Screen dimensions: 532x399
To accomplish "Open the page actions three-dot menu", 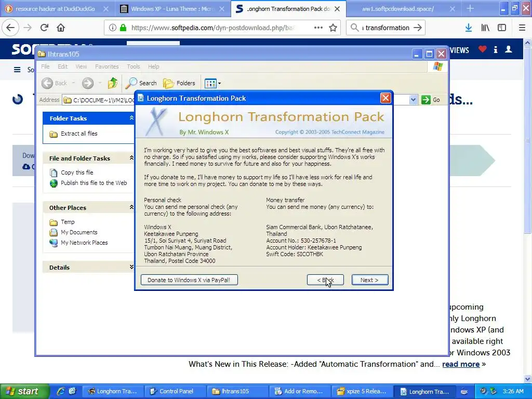I will pyautogui.click(x=318, y=28).
